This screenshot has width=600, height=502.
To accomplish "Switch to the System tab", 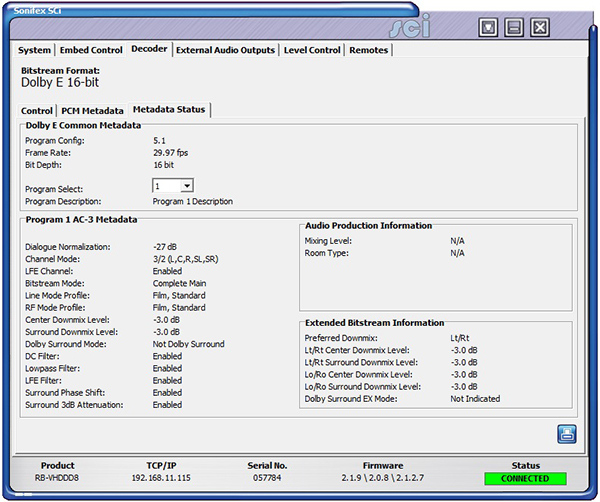I will (34, 50).
